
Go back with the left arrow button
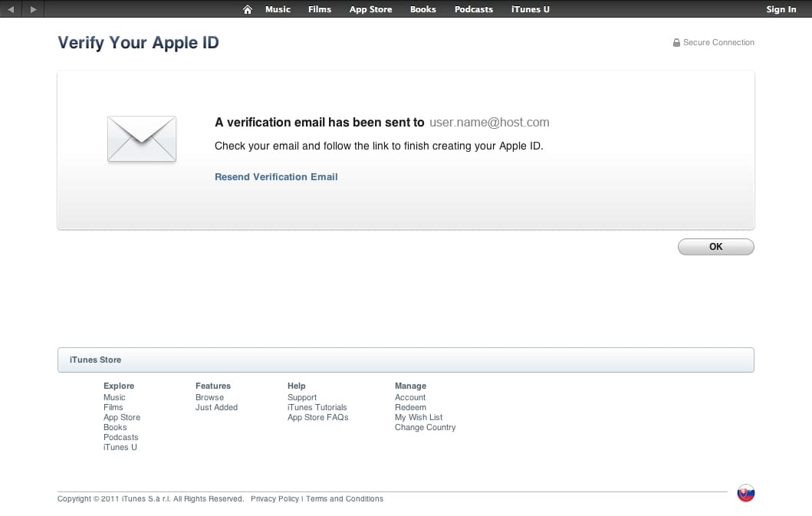[x=11, y=9]
